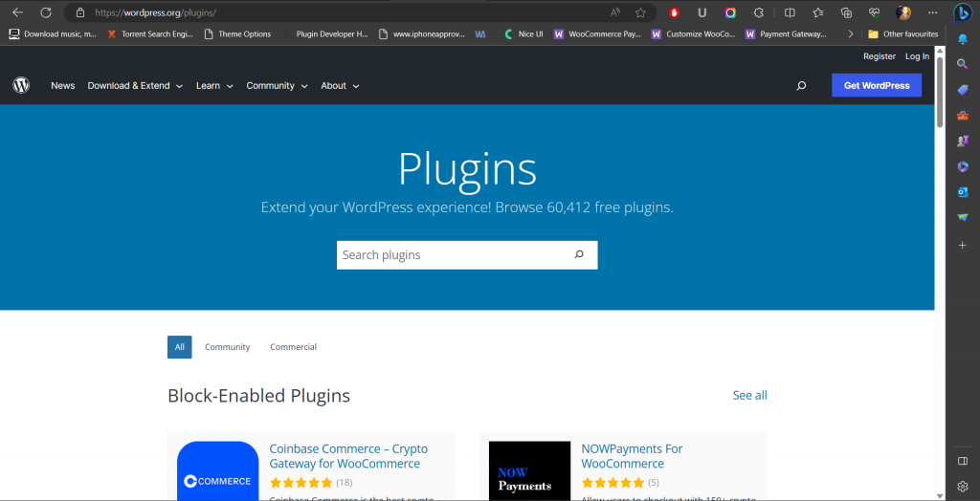Open the Log In link
Viewport: 980px width, 501px height.
(x=917, y=56)
